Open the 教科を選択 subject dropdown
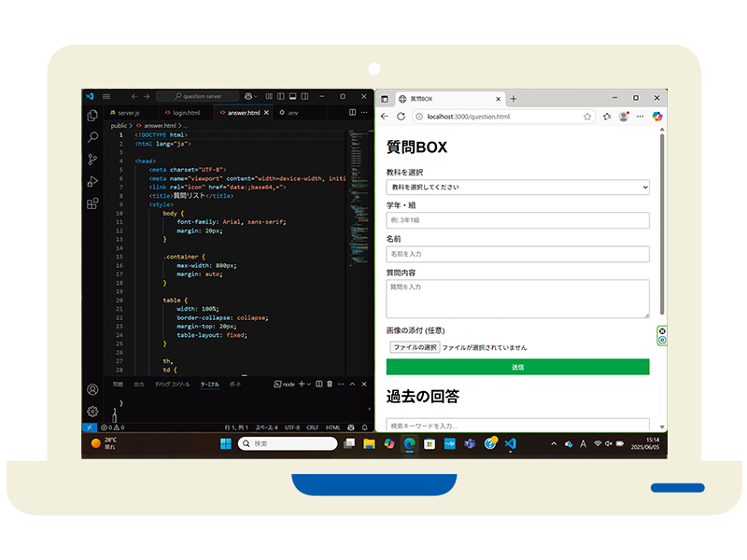The height and width of the screenshot is (560, 747). tap(517, 188)
